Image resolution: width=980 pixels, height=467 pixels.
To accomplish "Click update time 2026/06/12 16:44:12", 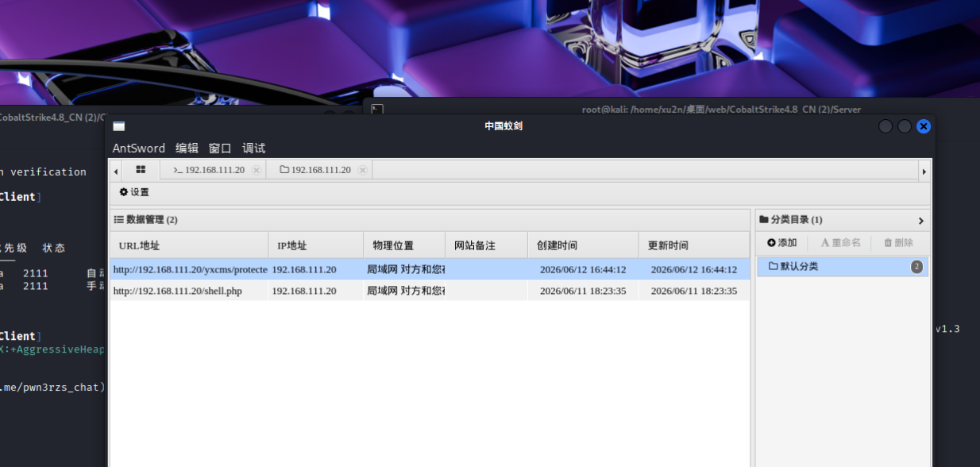I will click(694, 269).
